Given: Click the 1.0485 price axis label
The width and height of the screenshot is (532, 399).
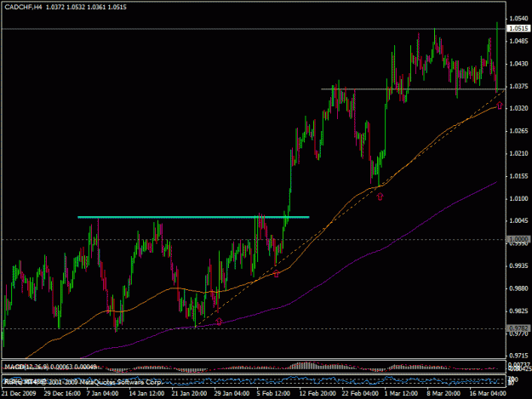Looking at the screenshot, I should (x=518, y=41).
